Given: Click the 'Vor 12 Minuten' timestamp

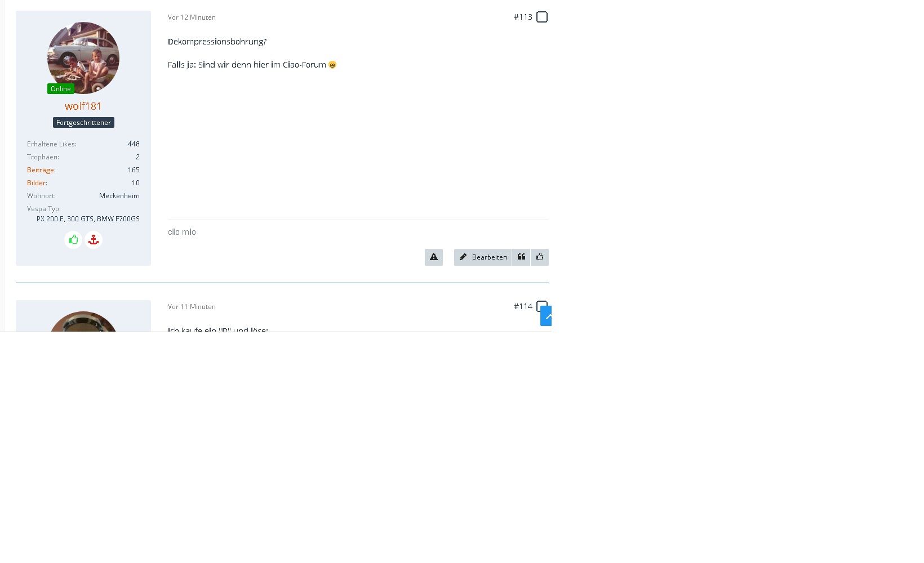Looking at the screenshot, I should (192, 17).
